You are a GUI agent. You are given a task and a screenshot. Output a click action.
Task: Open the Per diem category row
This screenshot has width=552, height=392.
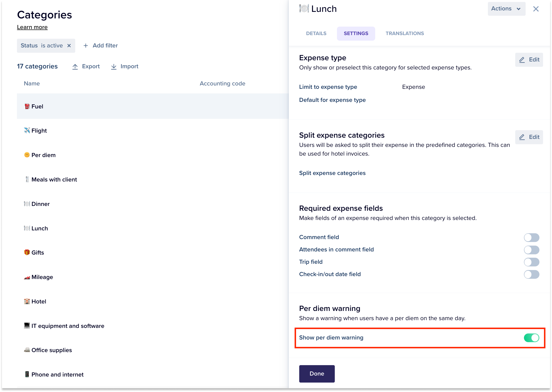[153, 155]
